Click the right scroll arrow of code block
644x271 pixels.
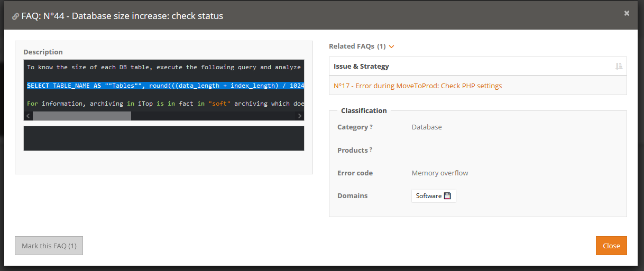(299, 116)
